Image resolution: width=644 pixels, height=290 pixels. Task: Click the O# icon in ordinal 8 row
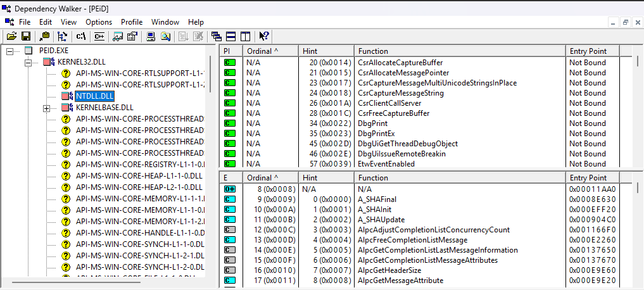click(230, 189)
